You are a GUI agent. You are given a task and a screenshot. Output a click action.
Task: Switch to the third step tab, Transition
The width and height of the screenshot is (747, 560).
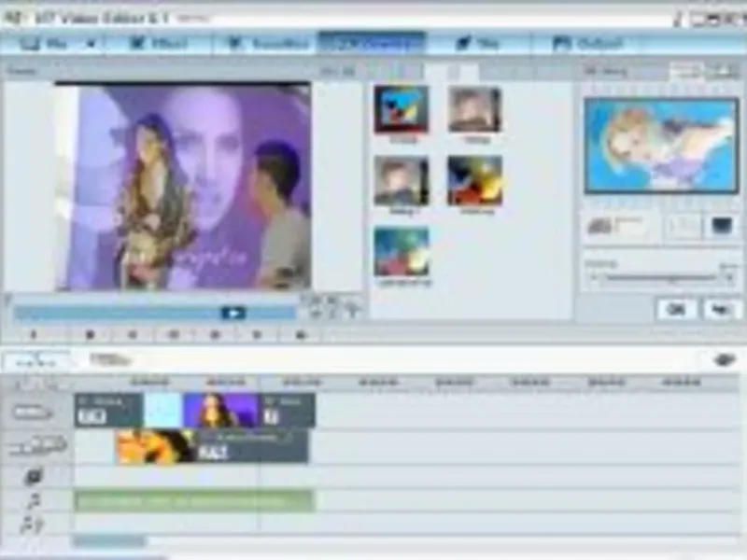267,44
